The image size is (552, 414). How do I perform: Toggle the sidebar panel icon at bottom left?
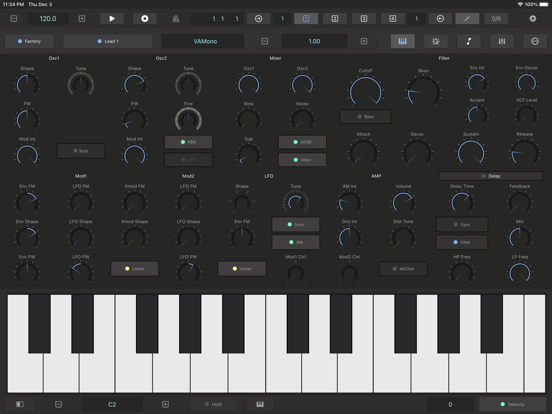[x=20, y=404]
